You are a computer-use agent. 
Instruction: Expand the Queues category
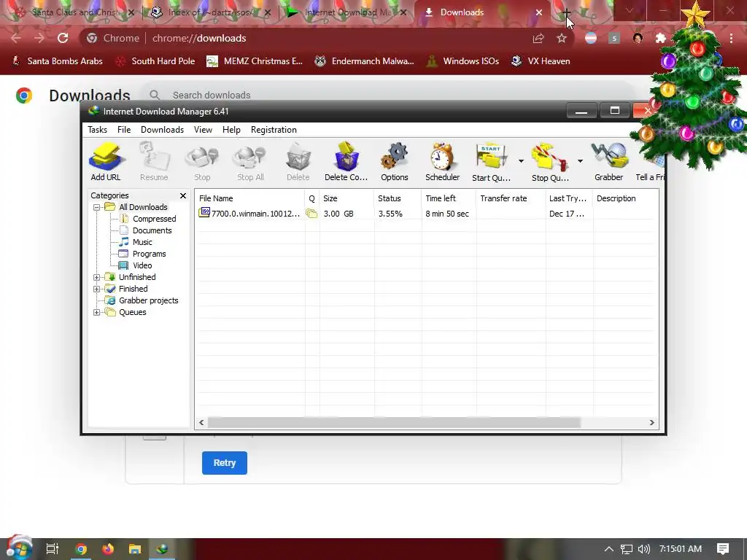(x=97, y=312)
